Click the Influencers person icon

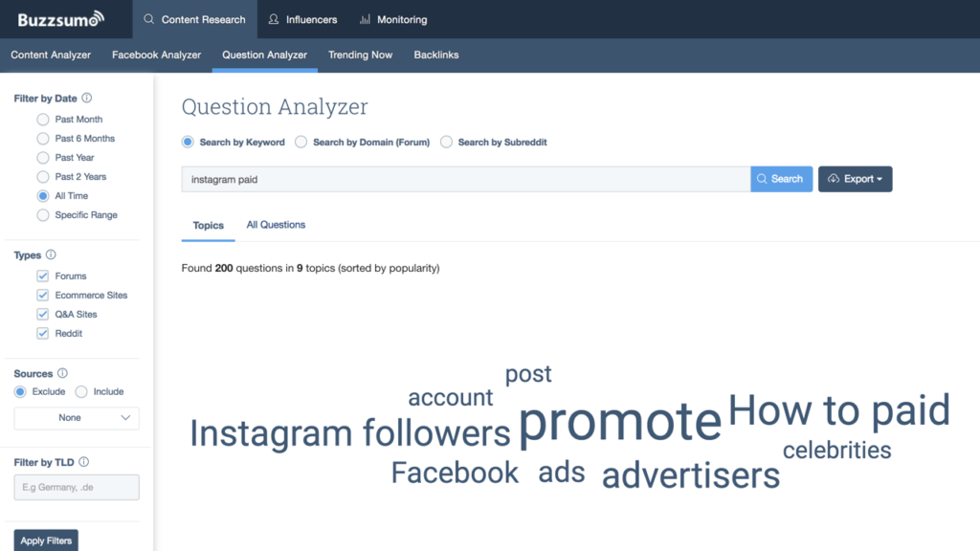(x=274, y=19)
